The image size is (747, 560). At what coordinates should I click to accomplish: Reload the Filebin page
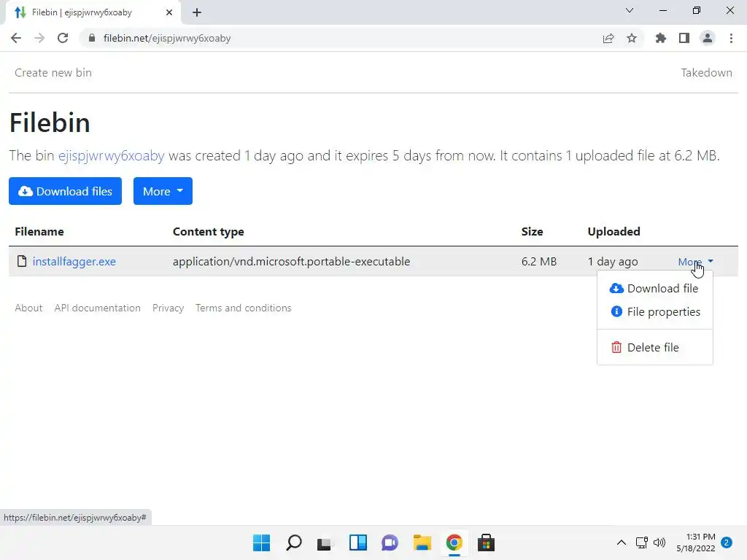pyautogui.click(x=63, y=38)
